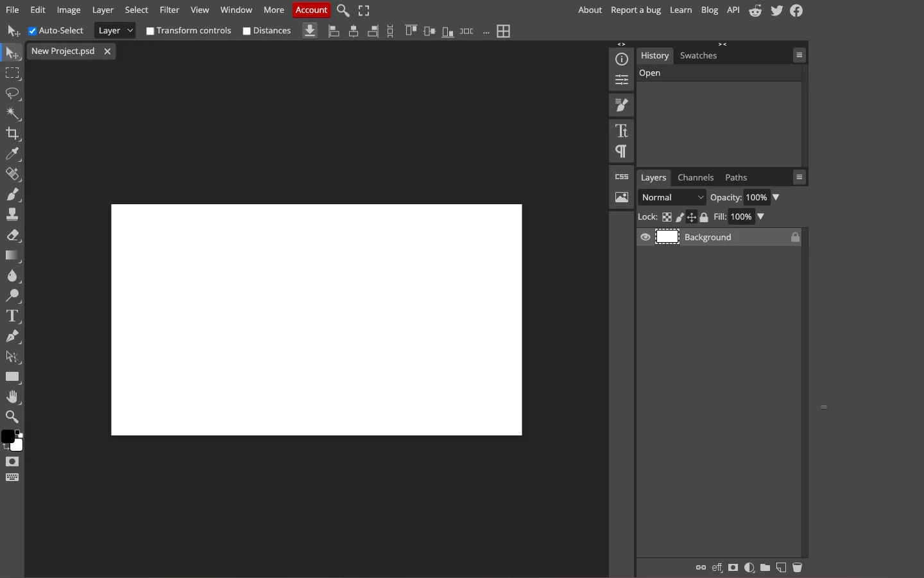The image size is (924, 578).
Task: Expand the Normal blend mode dropdown
Action: coord(673,198)
